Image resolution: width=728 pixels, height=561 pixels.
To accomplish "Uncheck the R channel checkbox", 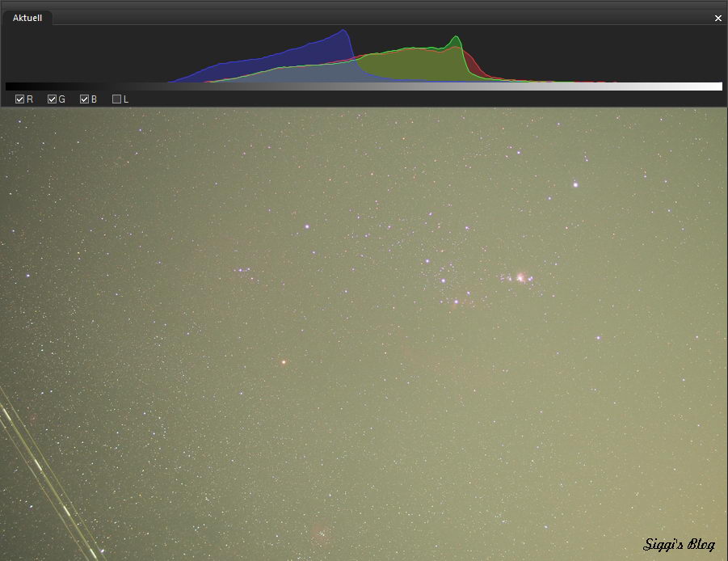I will point(20,99).
